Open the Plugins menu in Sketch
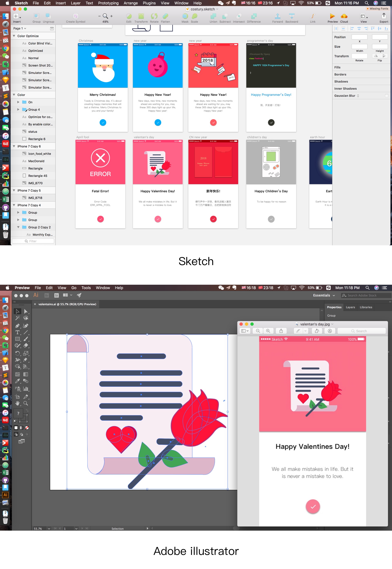Image resolution: width=392 pixels, height=569 pixels. coord(149,3)
